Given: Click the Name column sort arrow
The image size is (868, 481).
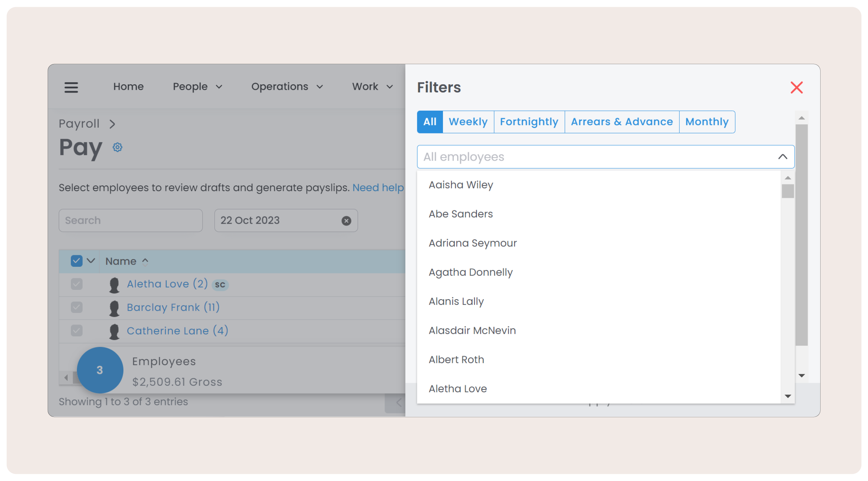Looking at the screenshot, I should pyautogui.click(x=145, y=262).
